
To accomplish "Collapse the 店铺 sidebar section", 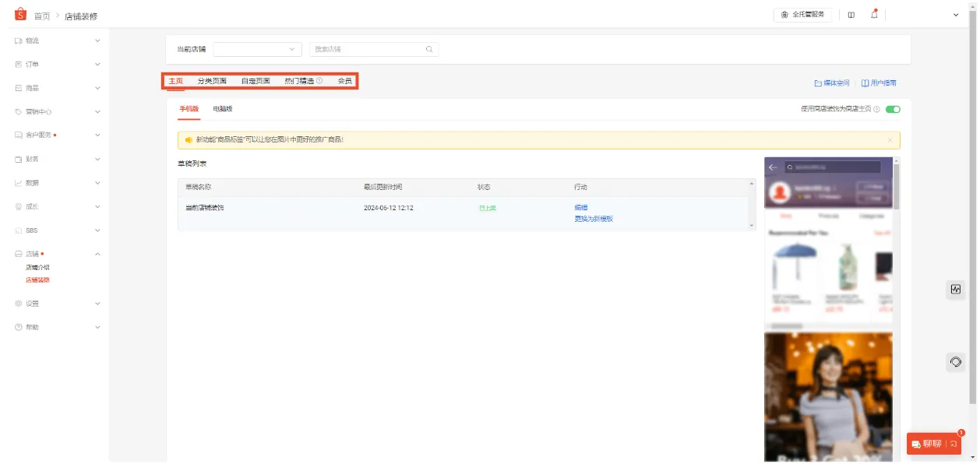I will (97, 254).
